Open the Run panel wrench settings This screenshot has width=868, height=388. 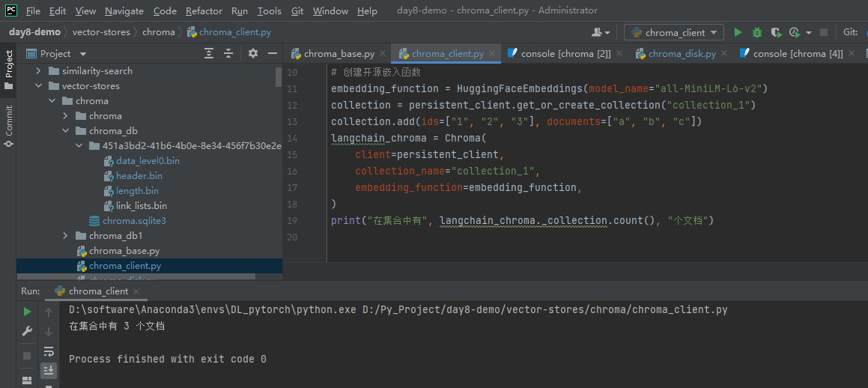(26, 332)
